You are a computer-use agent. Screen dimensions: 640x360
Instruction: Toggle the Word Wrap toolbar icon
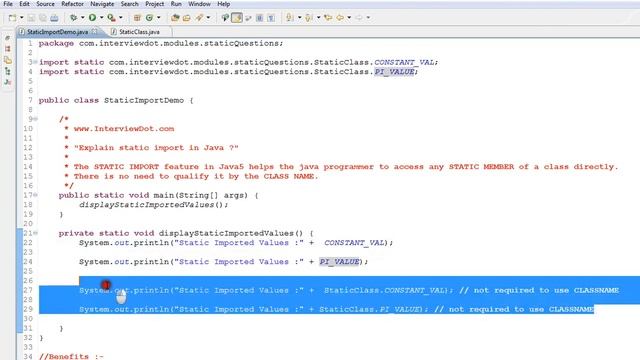(x=248, y=18)
